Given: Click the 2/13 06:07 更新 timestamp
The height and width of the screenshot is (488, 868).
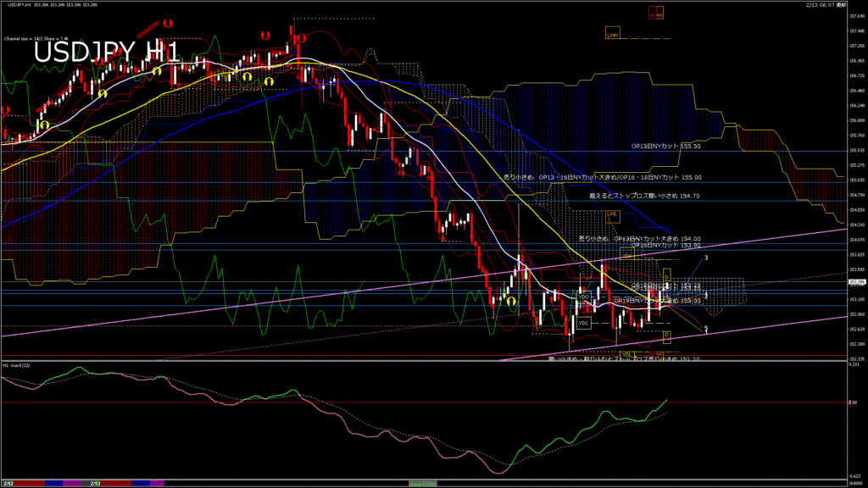Looking at the screenshot, I should pyautogui.click(x=826, y=5).
